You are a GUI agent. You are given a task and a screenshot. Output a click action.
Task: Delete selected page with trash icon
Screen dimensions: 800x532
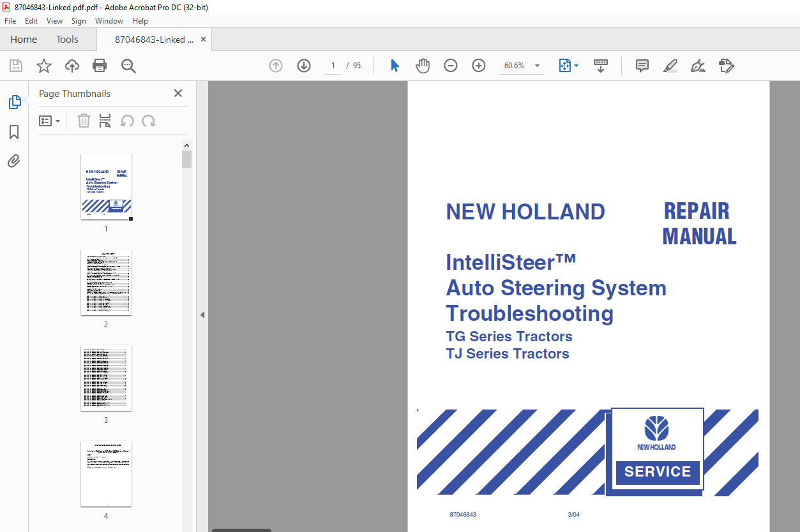(84, 121)
